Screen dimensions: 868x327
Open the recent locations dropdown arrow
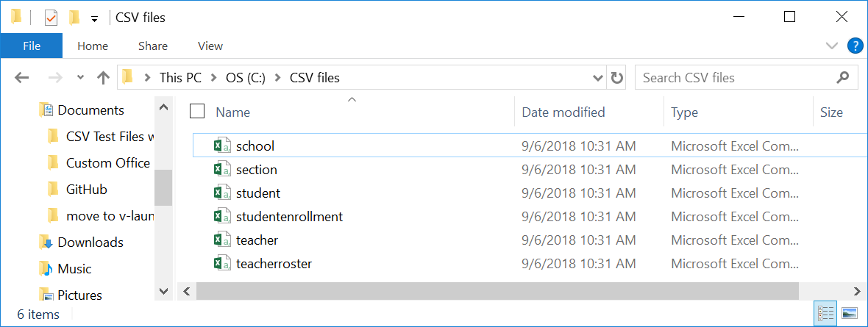[81, 78]
